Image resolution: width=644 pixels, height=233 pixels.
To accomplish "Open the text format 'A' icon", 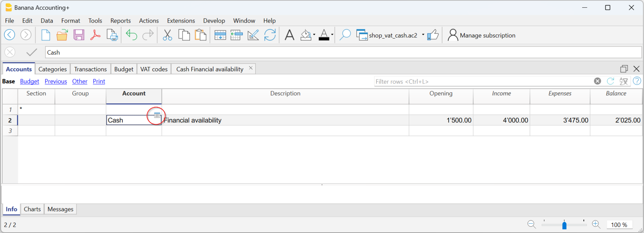I will (289, 35).
